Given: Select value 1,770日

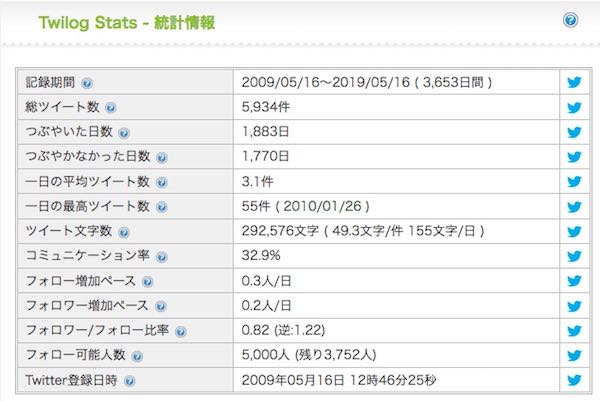Looking at the screenshot, I should [x=265, y=156].
